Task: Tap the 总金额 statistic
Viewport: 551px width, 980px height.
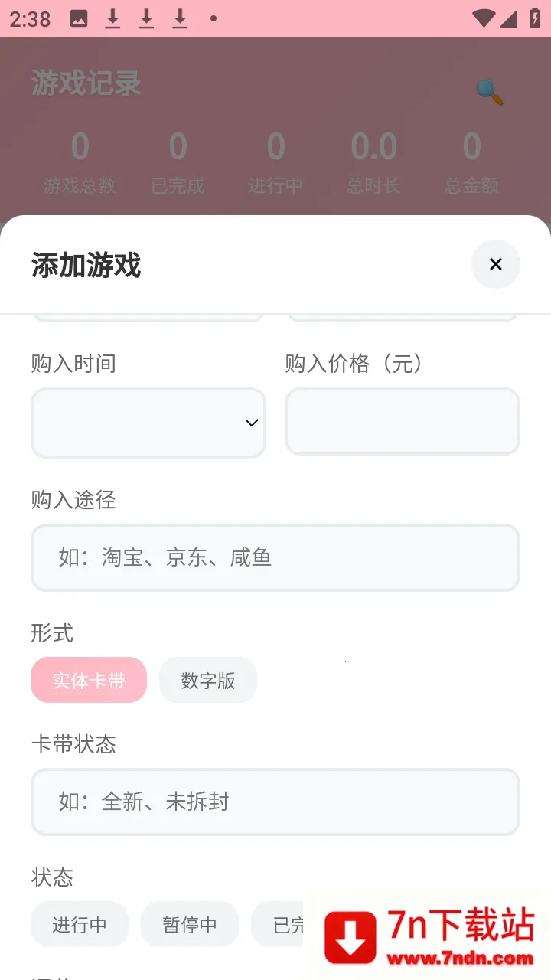Action: tap(471, 162)
